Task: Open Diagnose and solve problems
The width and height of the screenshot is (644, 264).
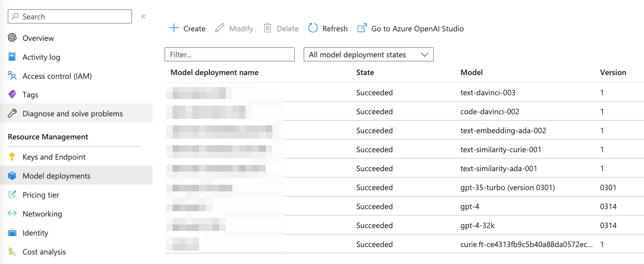Action: coord(73,113)
